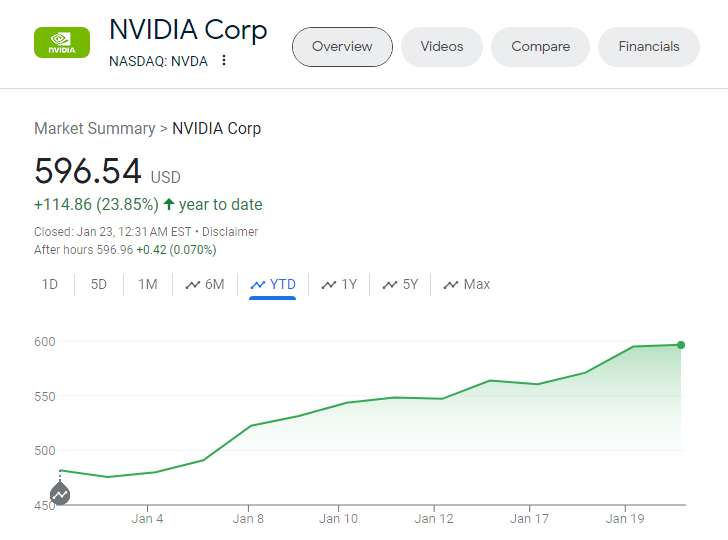
Task: Select the YTD time range tab
Action: [x=273, y=285]
